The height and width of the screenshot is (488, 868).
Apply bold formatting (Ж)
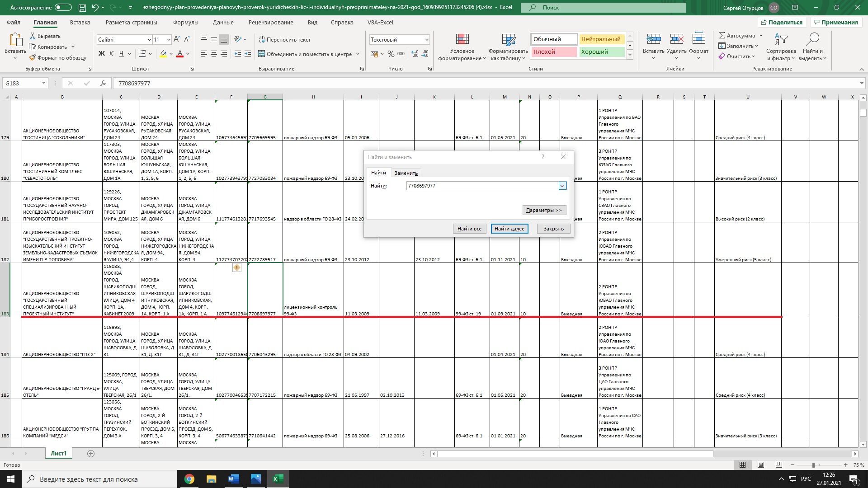point(102,54)
